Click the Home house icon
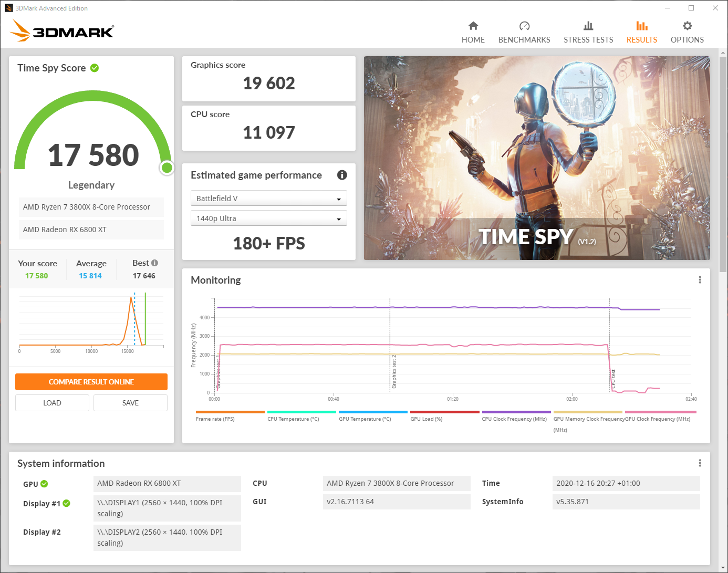 (x=473, y=26)
